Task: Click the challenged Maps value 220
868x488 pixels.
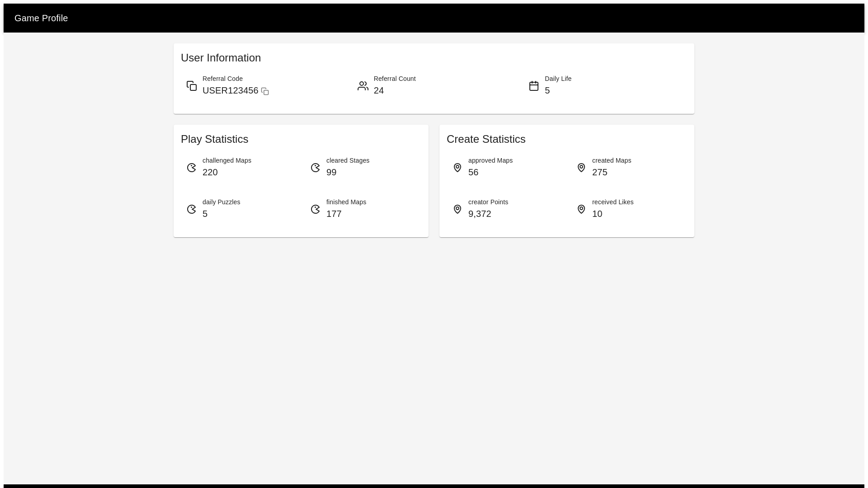Action: click(210, 172)
